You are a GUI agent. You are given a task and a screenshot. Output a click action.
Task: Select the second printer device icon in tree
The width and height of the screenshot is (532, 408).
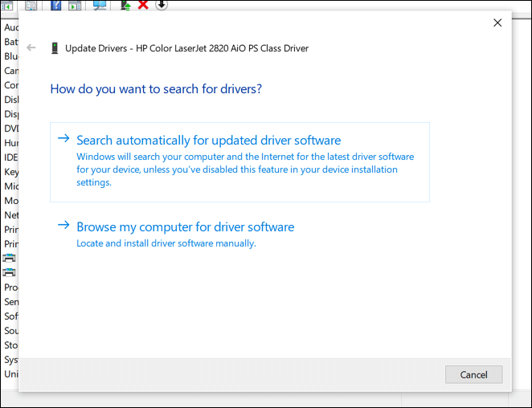pos(10,272)
